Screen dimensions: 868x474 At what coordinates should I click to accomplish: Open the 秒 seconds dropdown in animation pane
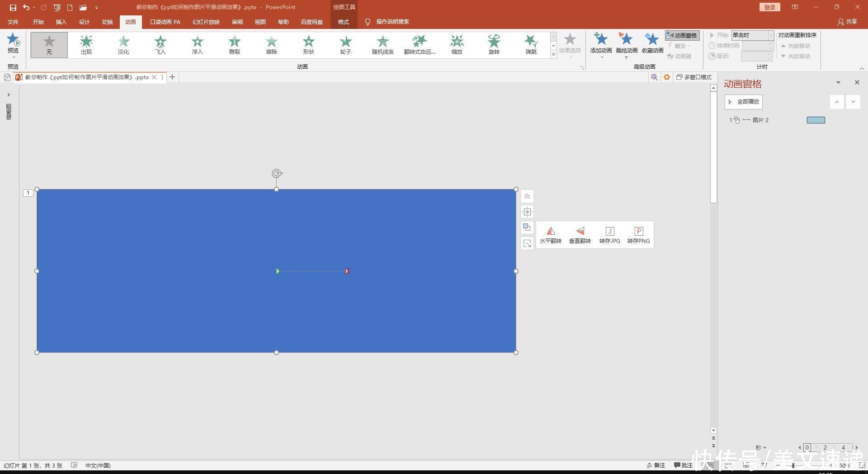coord(761,448)
